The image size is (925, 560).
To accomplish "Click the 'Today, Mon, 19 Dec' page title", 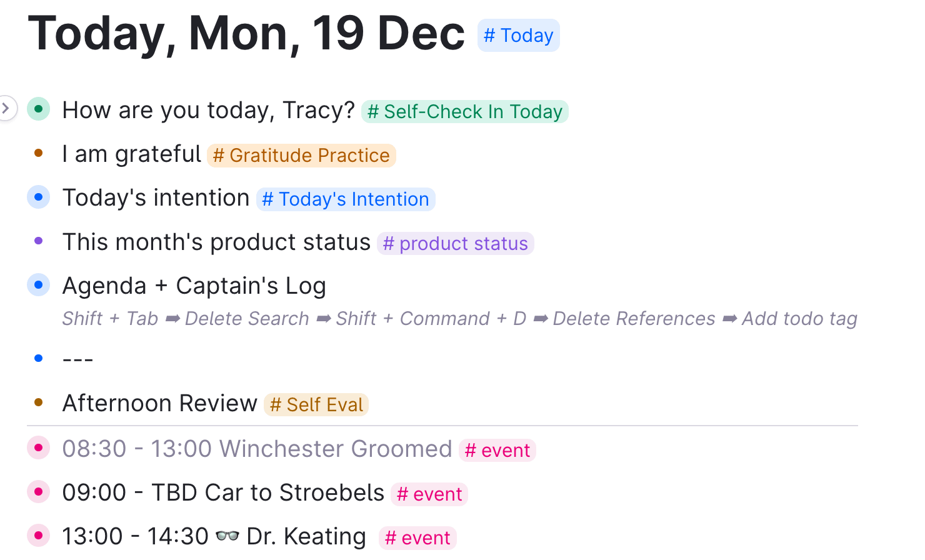I will [x=247, y=33].
